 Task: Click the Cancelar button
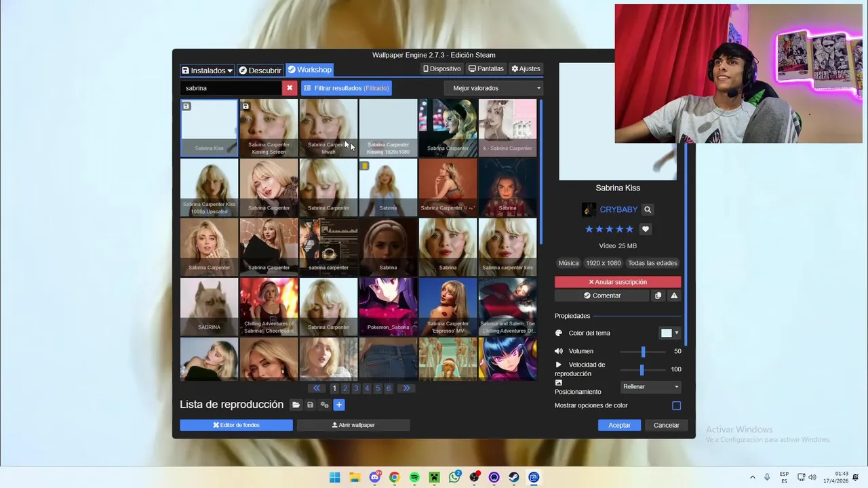click(x=666, y=425)
